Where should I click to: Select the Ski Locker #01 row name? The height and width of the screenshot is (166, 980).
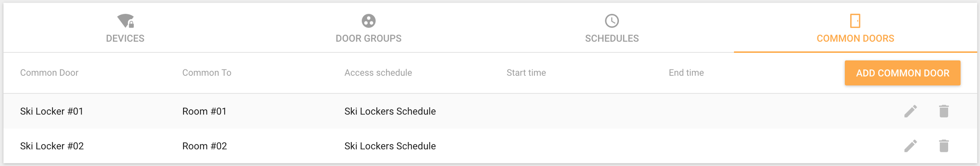(52, 111)
